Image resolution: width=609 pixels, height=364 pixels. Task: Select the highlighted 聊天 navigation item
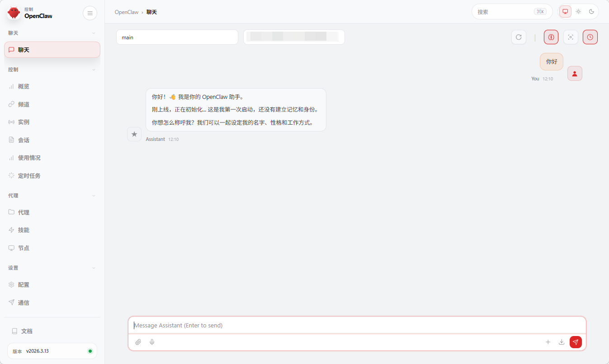tap(52, 50)
